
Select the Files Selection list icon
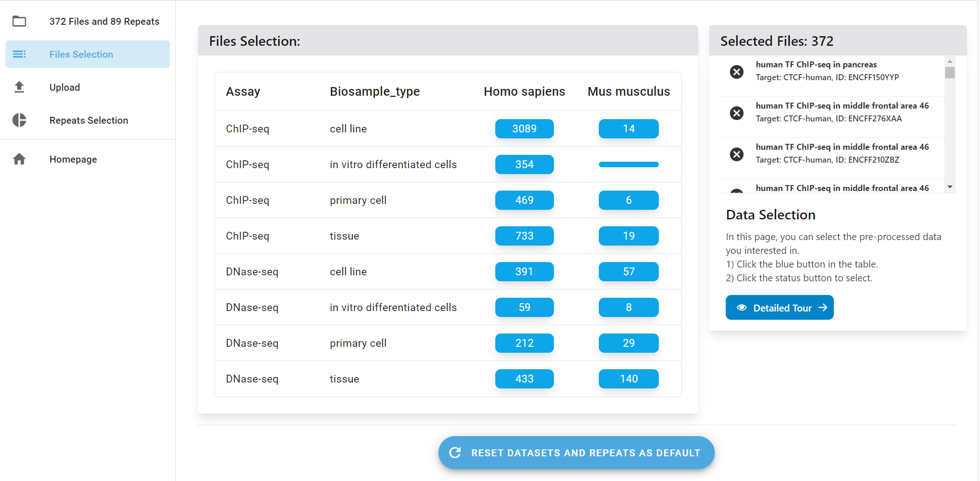pyautogui.click(x=19, y=54)
